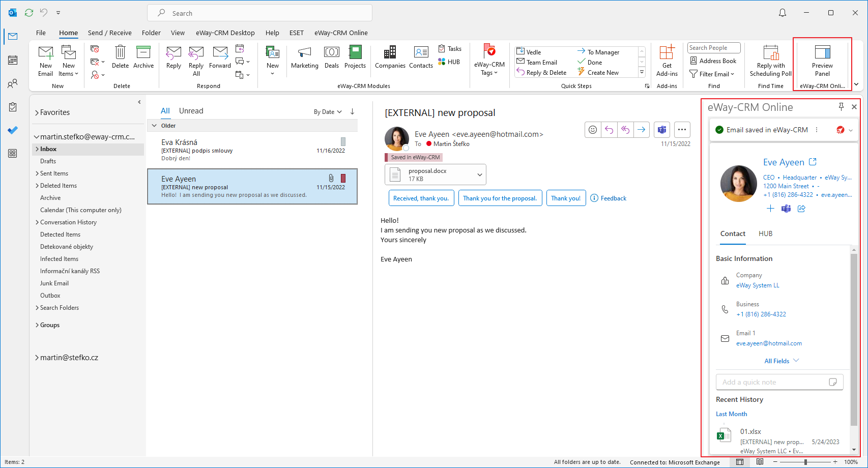Click the Reply All ribbon button
This screenshot has height=468, width=868.
click(x=196, y=61)
